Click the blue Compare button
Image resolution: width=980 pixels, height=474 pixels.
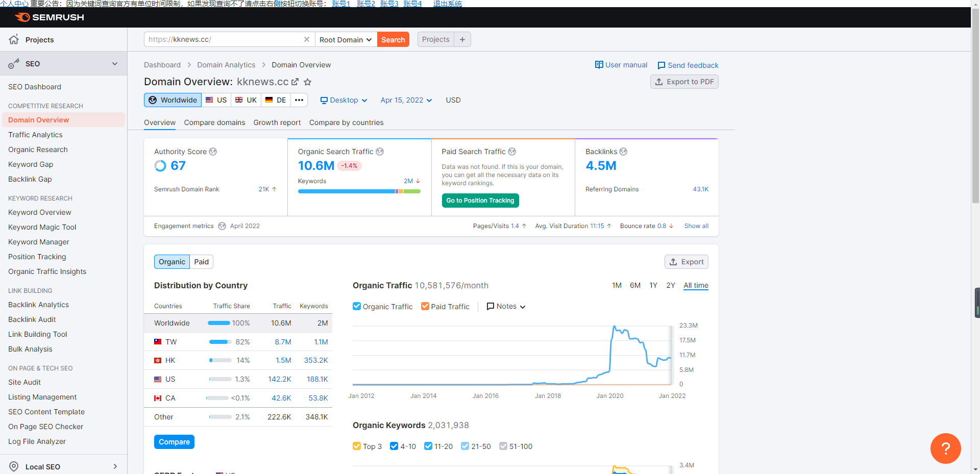174,442
